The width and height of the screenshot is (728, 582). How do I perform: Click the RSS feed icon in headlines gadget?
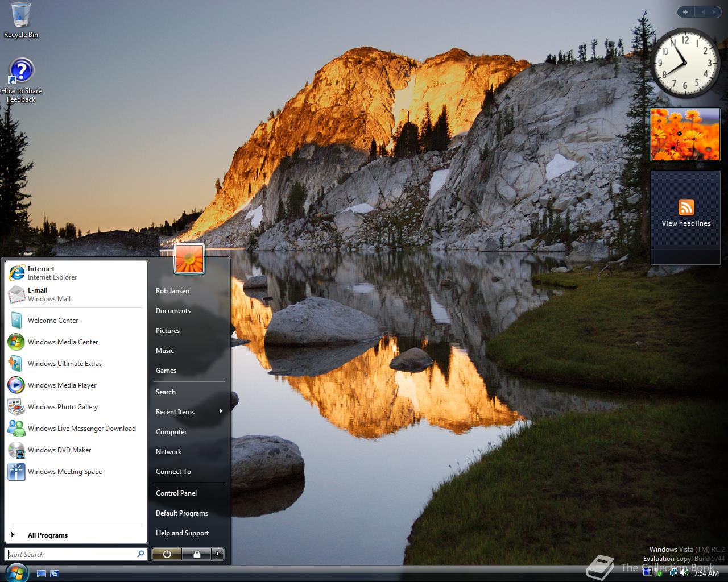point(686,207)
